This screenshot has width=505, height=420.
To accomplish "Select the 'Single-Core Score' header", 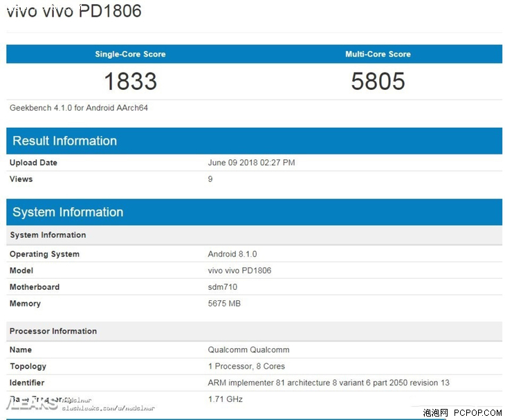I will click(130, 54).
